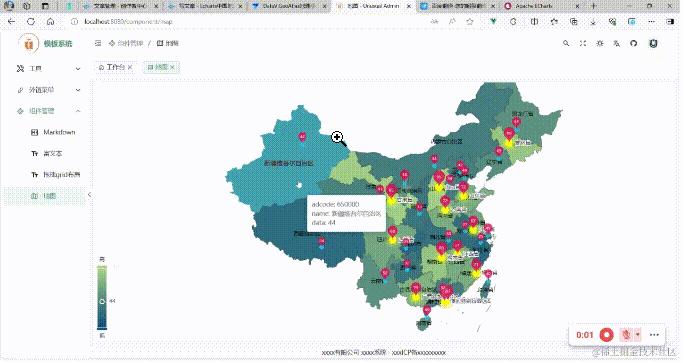Click the Heilongjiang map pin

click(516, 122)
